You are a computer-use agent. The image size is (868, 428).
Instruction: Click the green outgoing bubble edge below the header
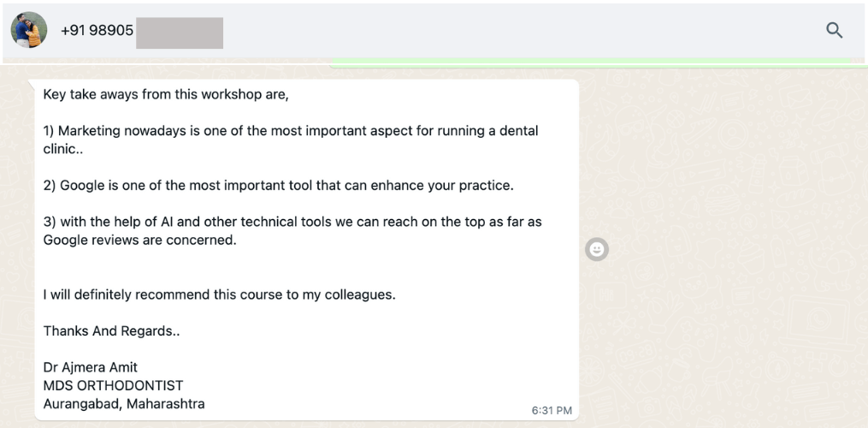click(599, 62)
